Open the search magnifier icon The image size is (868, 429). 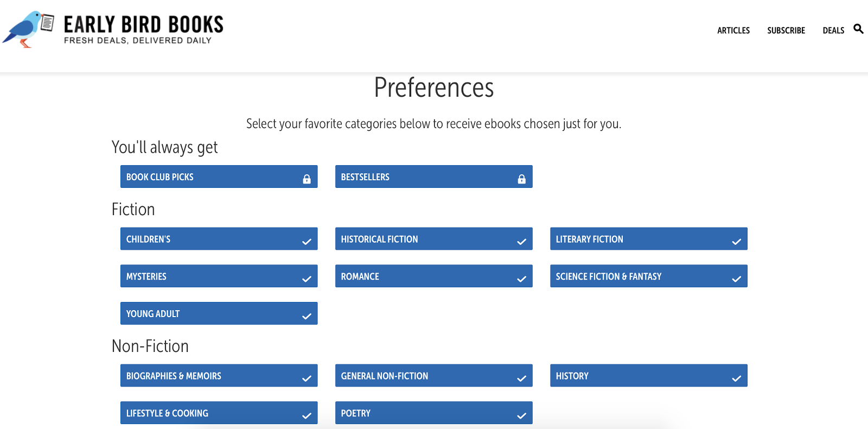[858, 29]
